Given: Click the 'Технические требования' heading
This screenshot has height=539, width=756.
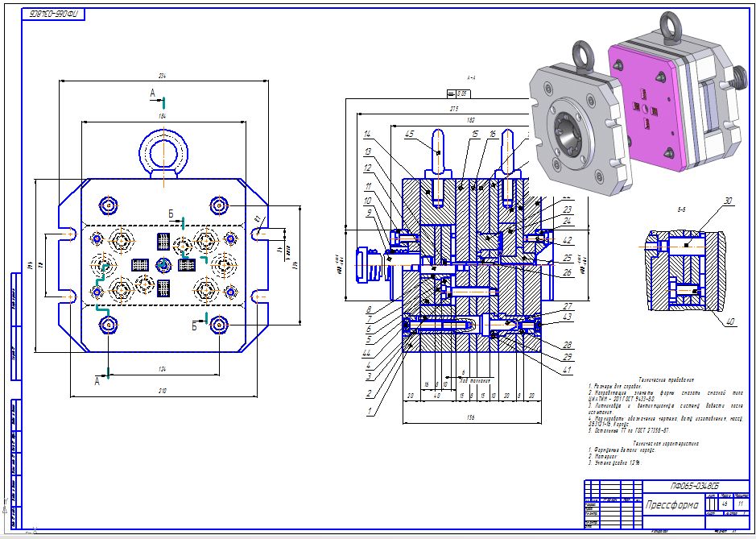Looking at the screenshot, I should click(667, 380).
